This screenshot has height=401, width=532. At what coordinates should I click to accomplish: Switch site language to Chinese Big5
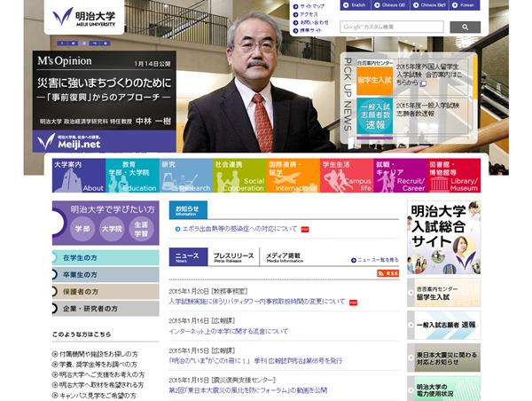click(x=430, y=5)
